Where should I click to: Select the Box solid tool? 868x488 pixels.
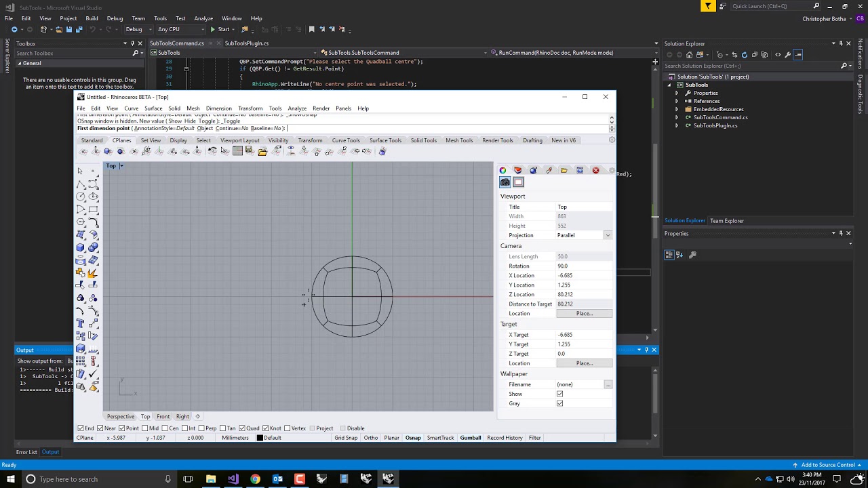[81, 247]
